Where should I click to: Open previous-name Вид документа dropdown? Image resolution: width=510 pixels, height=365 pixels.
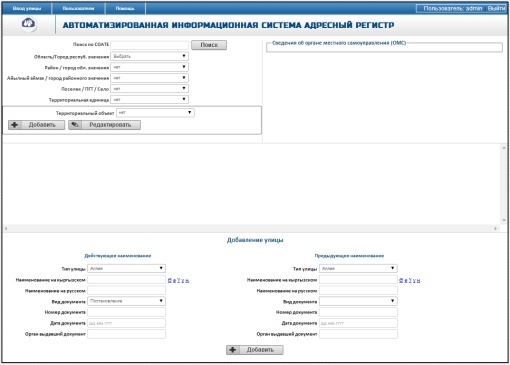pos(358,301)
